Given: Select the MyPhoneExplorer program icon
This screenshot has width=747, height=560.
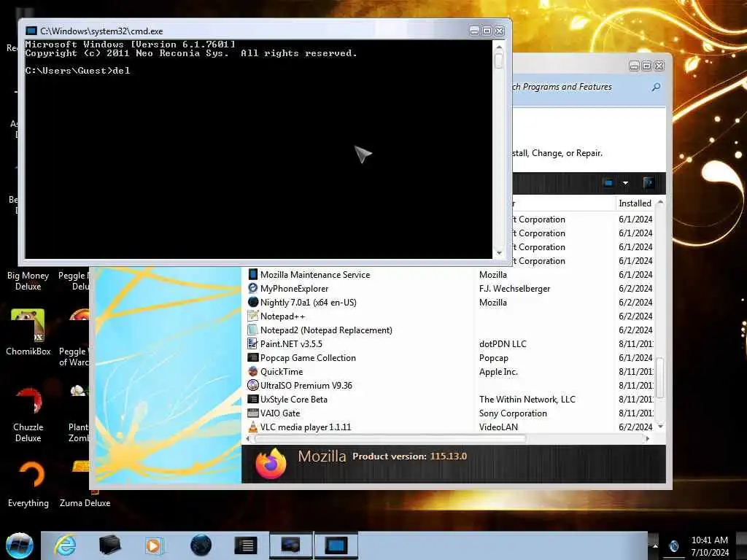Looking at the screenshot, I should (x=253, y=289).
